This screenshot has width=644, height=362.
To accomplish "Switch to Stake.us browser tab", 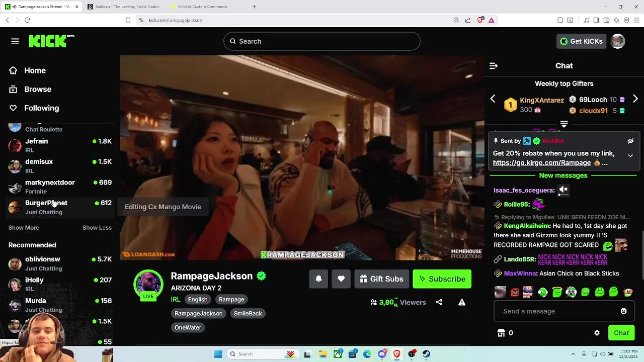I will coord(124,7).
